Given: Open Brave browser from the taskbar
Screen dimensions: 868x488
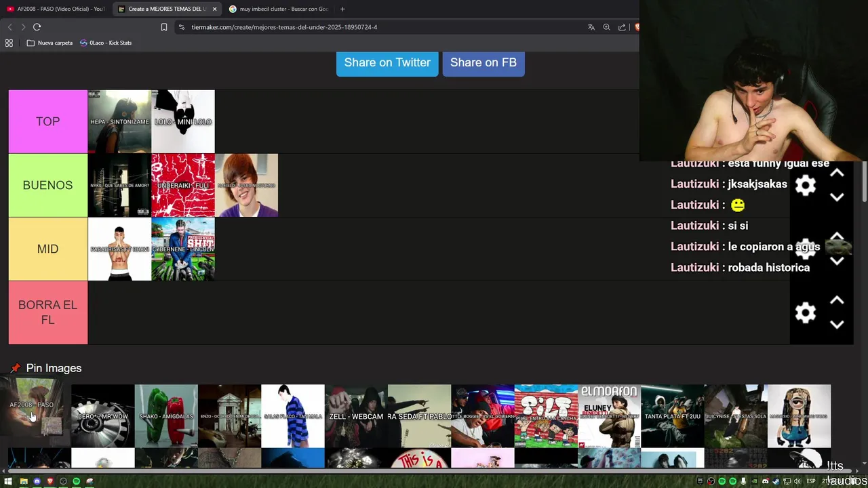Looking at the screenshot, I should (x=50, y=481).
